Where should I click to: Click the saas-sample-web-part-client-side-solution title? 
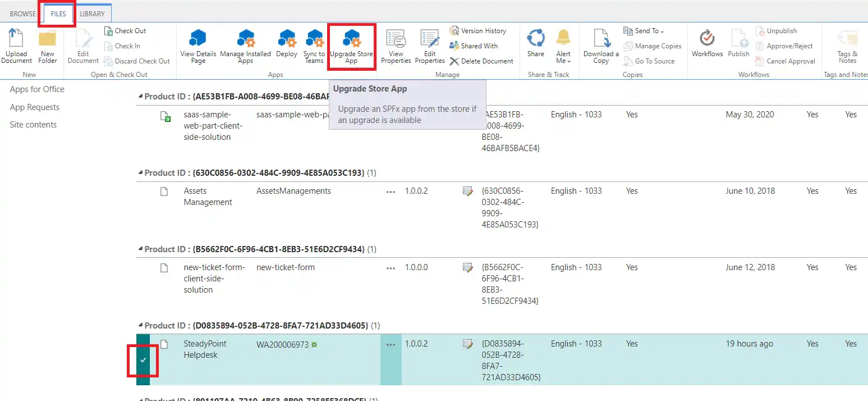point(214,126)
